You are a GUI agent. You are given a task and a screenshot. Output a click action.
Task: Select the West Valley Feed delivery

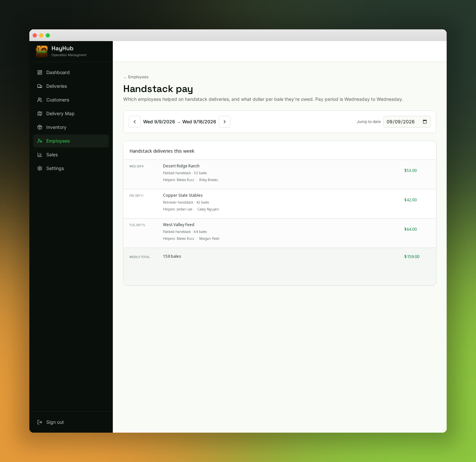(x=280, y=233)
